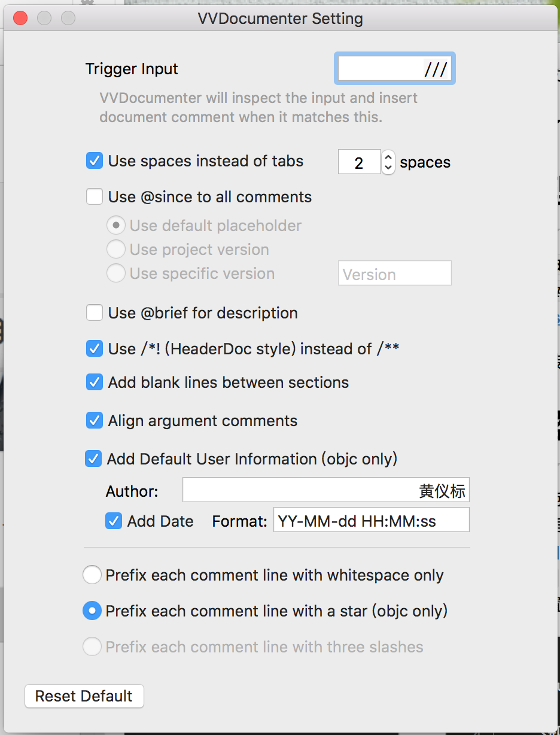The height and width of the screenshot is (735, 560).
Task: Select prefix with whitespace only option
Action: 92,575
